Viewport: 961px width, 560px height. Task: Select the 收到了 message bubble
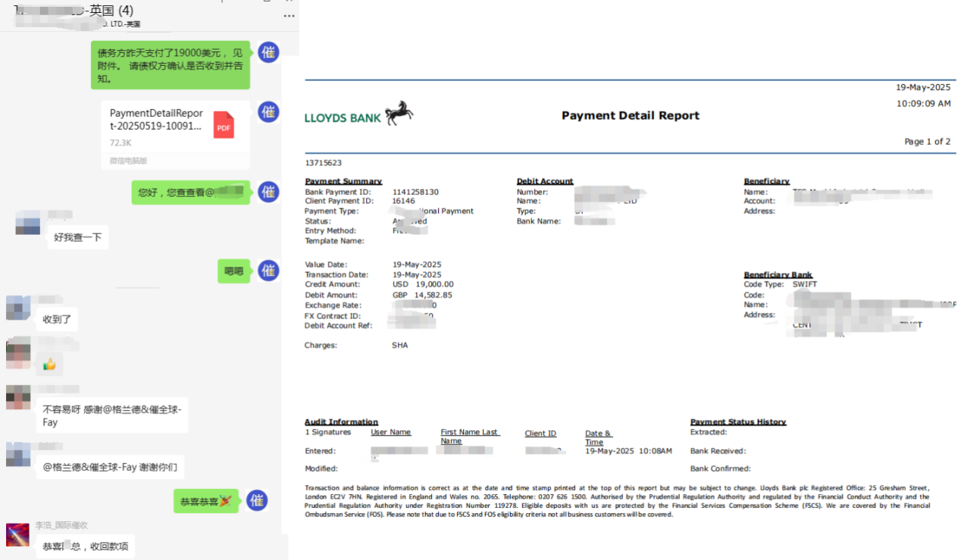(57, 320)
